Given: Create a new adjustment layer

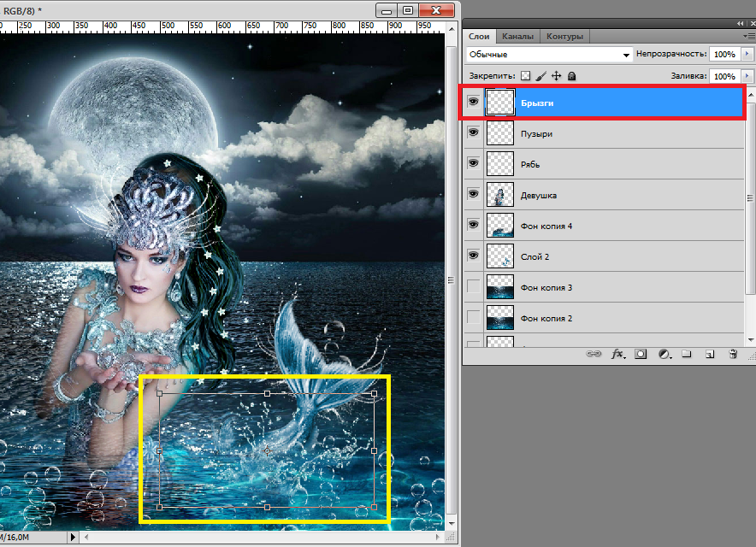Looking at the screenshot, I should click(664, 353).
